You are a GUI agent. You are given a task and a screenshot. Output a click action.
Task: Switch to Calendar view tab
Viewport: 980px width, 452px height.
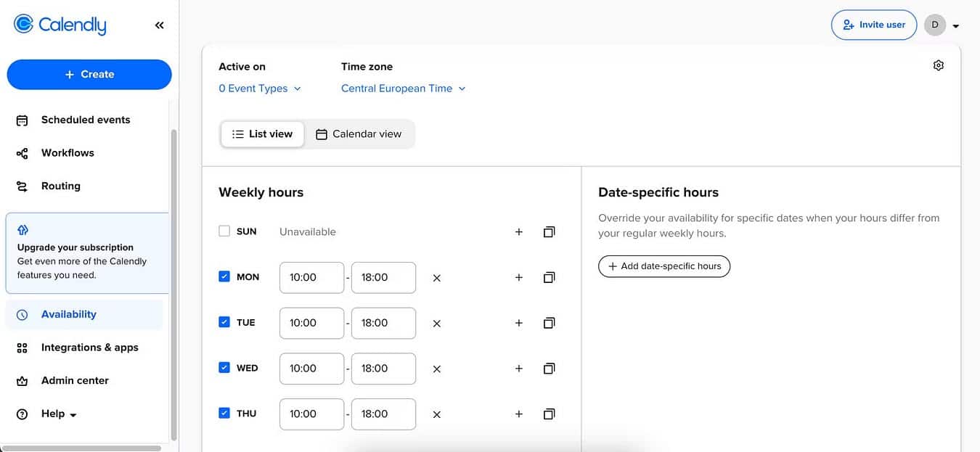pos(359,134)
